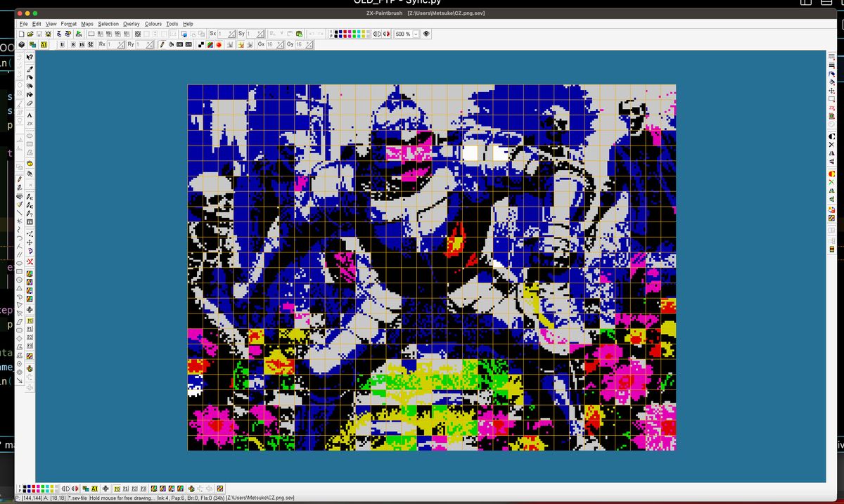Toggle the U underline font option
This screenshot has height=504, width=844.
click(63, 44)
